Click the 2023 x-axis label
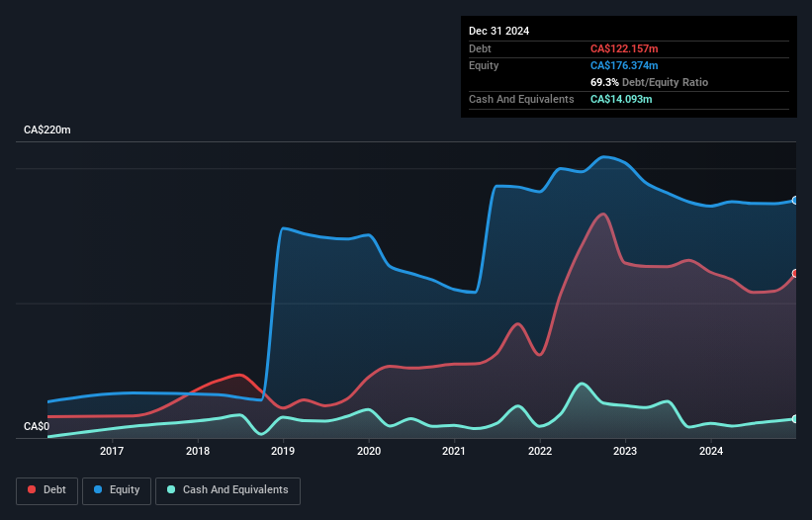The image size is (812, 520). [x=625, y=451]
